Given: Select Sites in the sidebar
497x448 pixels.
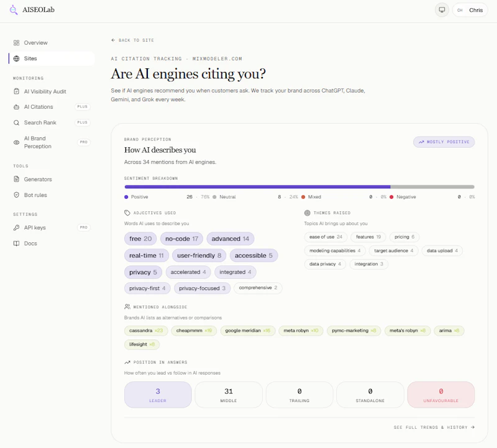Looking at the screenshot, I should (52, 58).
